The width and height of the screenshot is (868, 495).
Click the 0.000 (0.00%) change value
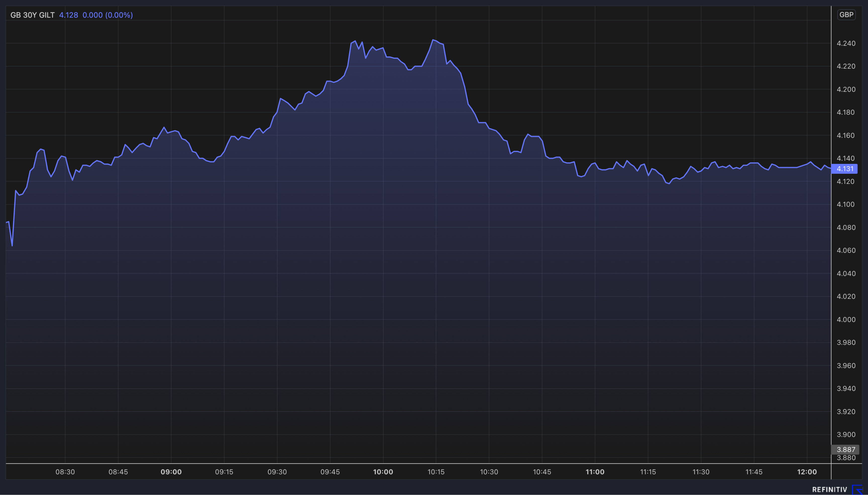point(107,15)
